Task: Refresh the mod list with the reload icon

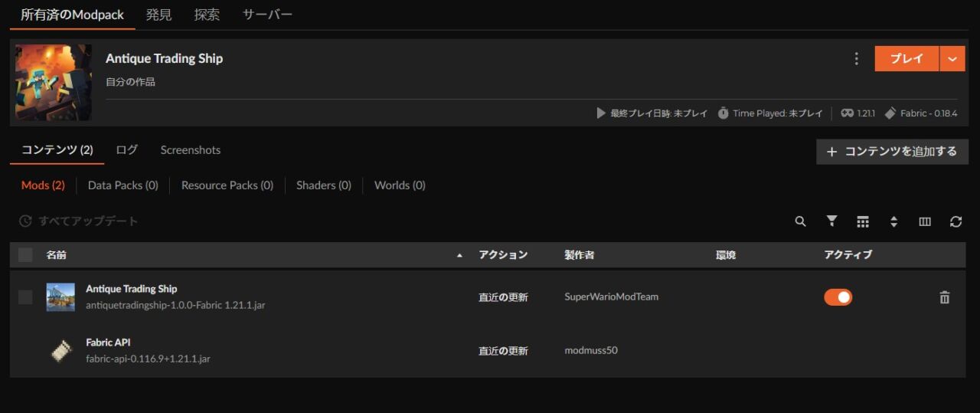Action: (x=955, y=221)
